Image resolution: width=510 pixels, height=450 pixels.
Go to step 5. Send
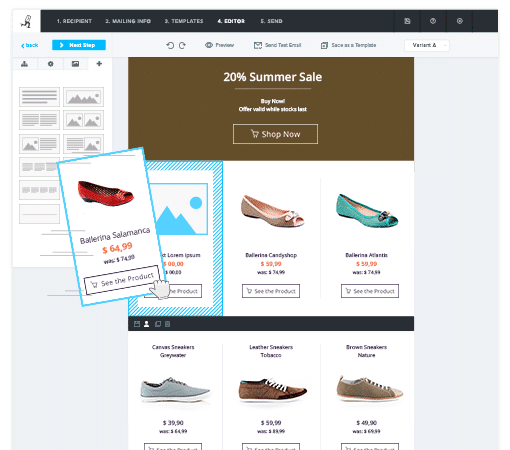tap(271, 21)
